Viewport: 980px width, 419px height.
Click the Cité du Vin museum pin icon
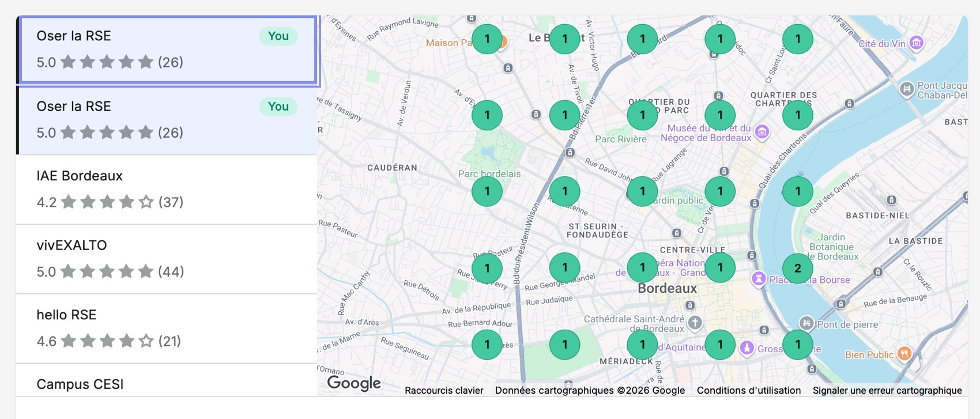pyautogui.click(x=916, y=43)
